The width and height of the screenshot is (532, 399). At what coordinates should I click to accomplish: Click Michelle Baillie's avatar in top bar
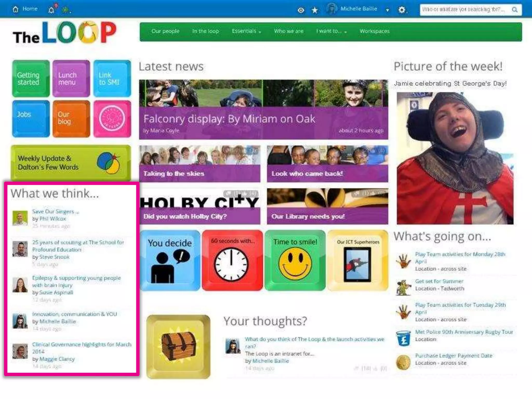pyautogui.click(x=331, y=9)
